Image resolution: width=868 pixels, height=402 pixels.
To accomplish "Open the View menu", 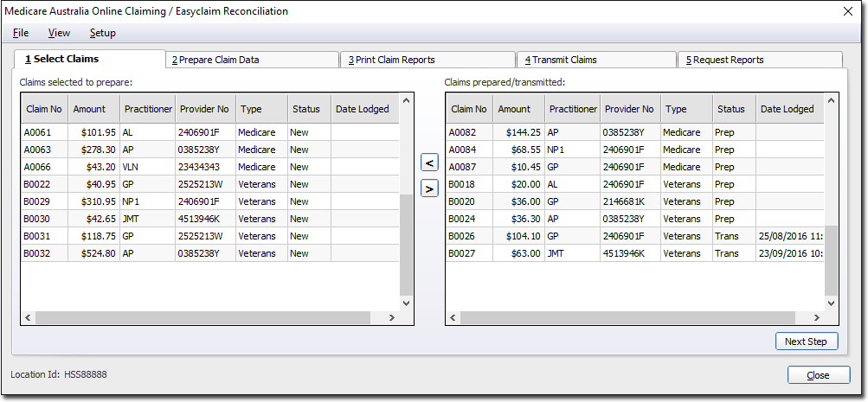I will tap(59, 33).
